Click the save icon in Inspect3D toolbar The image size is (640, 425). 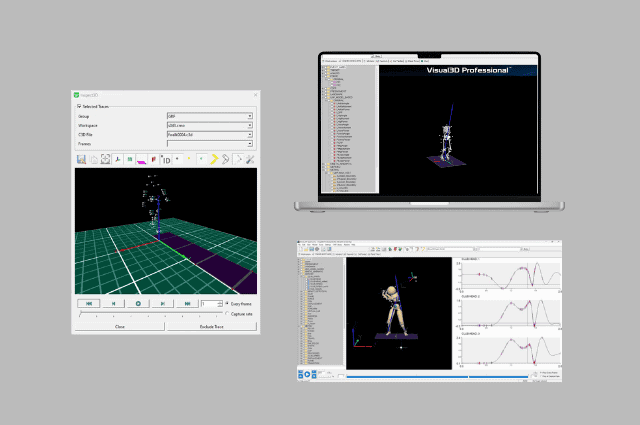(81, 159)
